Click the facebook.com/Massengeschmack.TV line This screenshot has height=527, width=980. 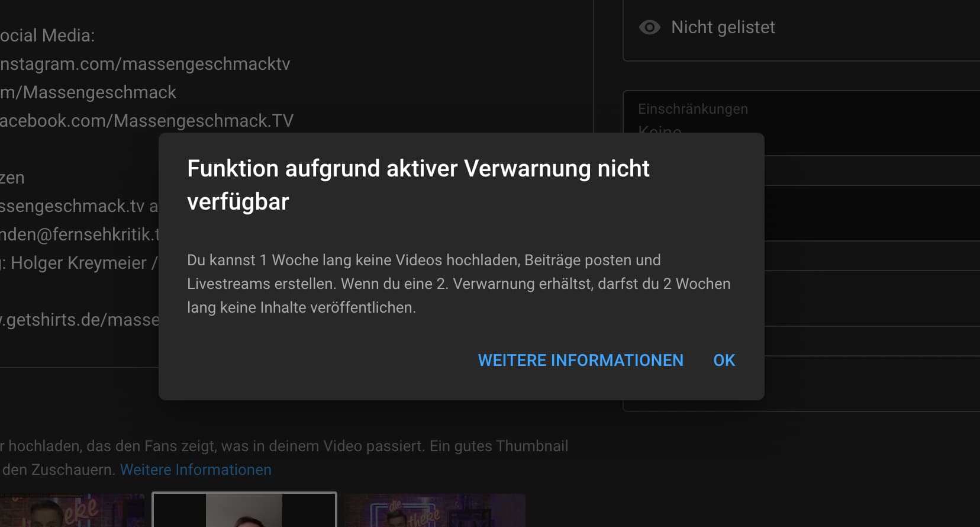click(147, 121)
